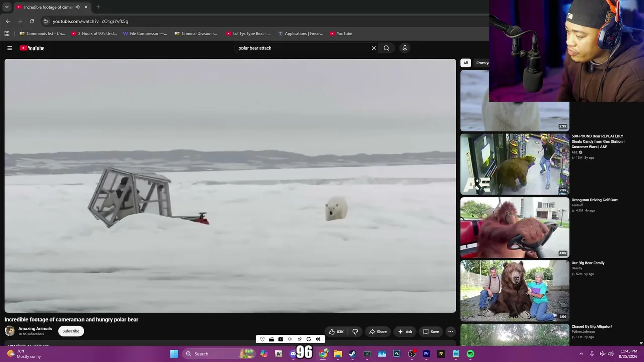Open the YouTube bookmark in the bar
Viewport: 644px width, 362px height.
(x=341, y=34)
